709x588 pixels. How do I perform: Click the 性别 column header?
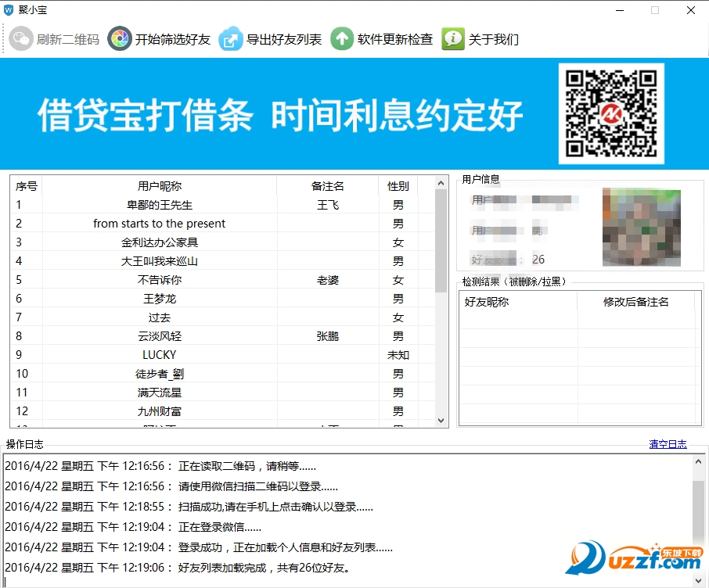[398, 186]
